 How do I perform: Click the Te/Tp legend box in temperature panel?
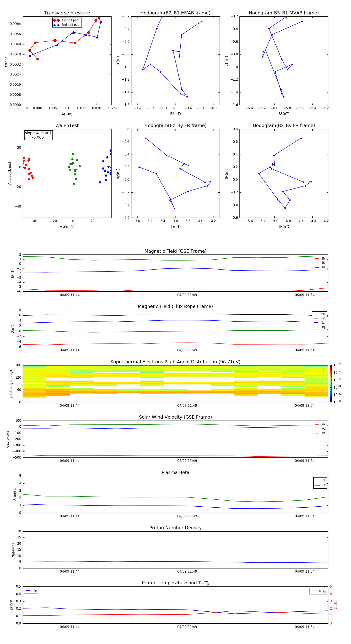click(318, 591)
